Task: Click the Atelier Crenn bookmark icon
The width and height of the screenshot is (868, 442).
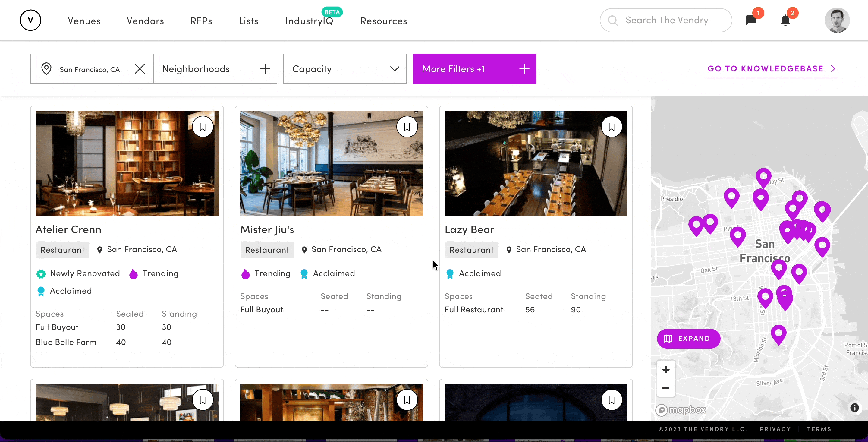Action: point(203,126)
